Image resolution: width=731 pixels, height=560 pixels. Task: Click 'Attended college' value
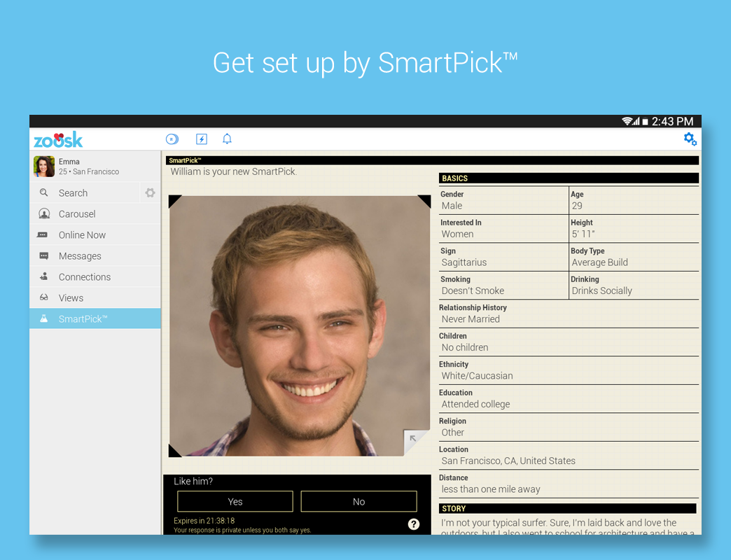475,405
